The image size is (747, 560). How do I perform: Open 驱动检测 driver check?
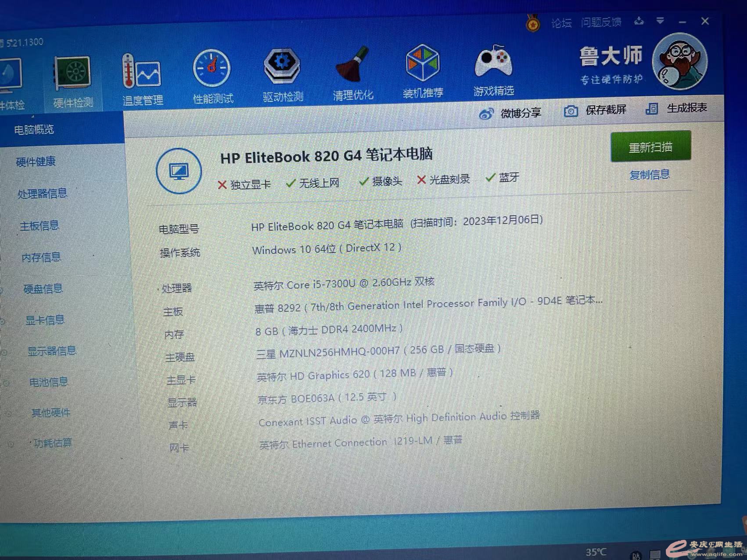pos(283,75)
